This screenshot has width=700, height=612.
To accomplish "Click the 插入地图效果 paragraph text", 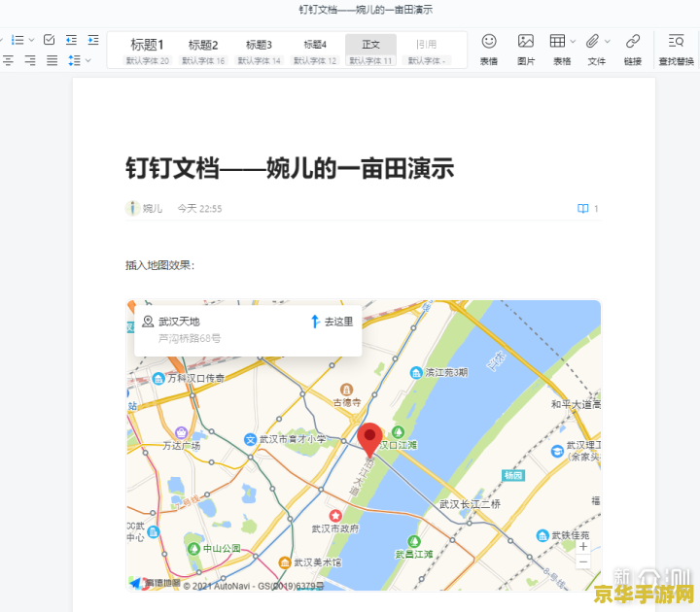I will [x=159, y=265].
